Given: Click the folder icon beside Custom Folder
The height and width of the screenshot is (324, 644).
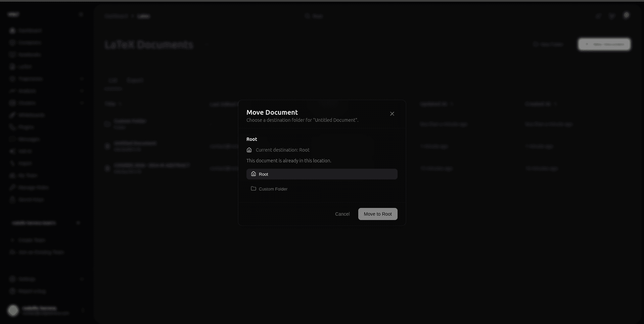Looking at the screenshot, I should 254,188.
